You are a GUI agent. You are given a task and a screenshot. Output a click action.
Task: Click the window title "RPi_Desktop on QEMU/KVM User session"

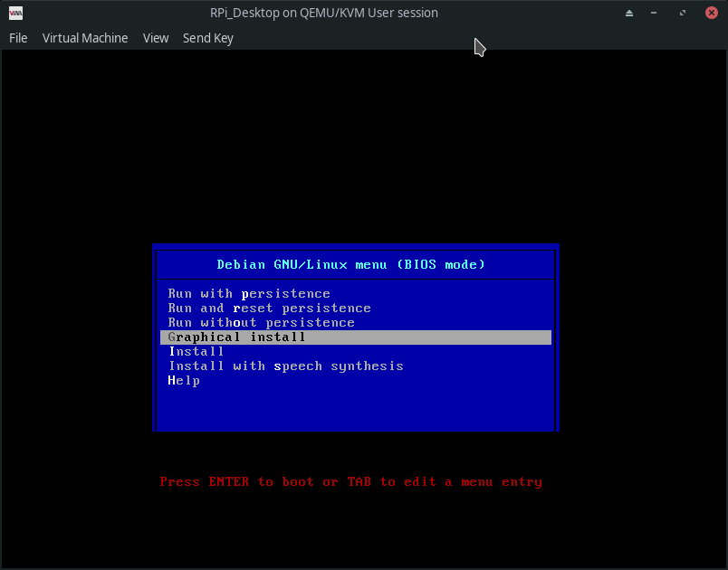tap(324, 13)
